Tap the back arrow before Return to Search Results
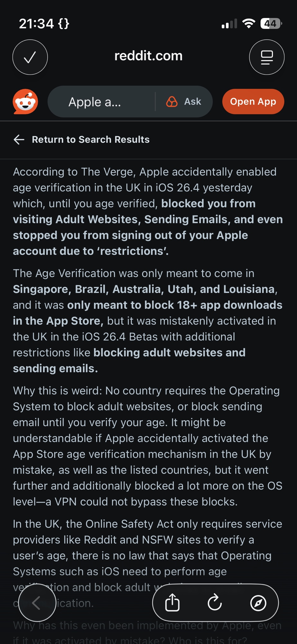 pos(19,139)
